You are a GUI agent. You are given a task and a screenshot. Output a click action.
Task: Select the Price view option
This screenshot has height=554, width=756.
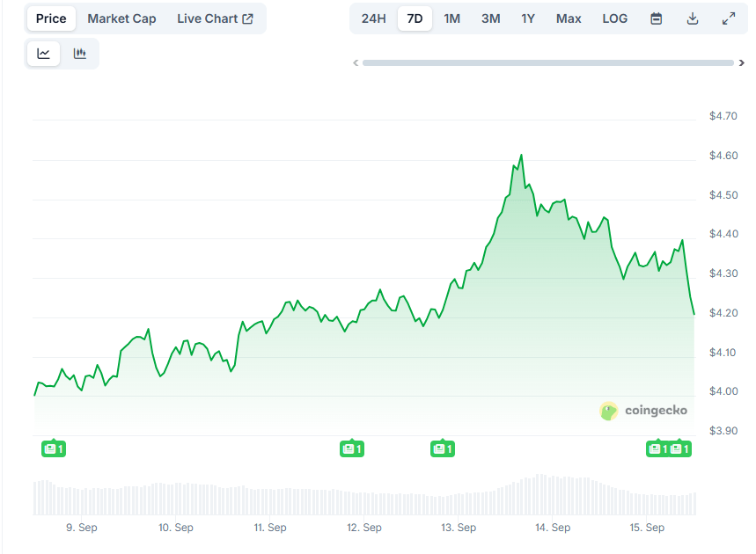(50, 18)
